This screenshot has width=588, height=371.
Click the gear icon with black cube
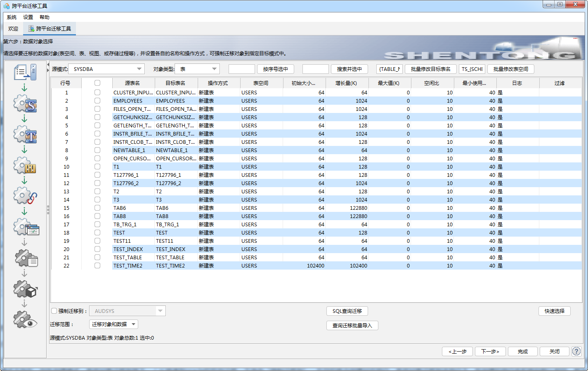(x=25, y=289)
